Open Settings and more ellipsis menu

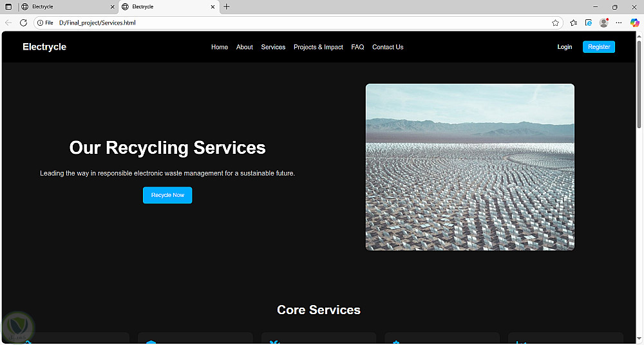coord(619,23)
